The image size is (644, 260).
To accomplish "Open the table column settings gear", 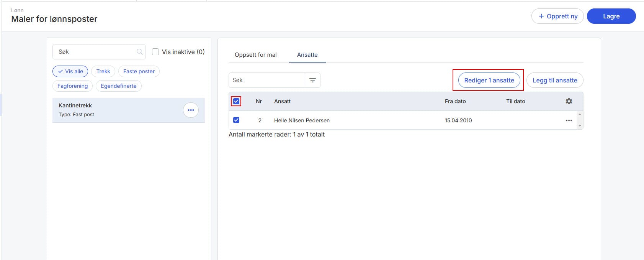I will tap(569, 101).
